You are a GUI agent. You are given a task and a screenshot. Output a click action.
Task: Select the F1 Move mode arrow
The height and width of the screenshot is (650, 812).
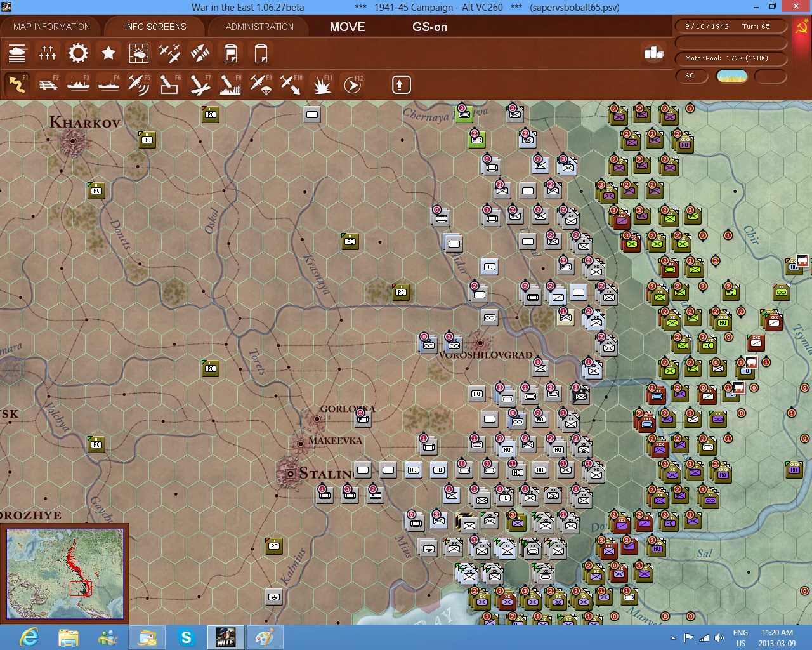[17, 84]
